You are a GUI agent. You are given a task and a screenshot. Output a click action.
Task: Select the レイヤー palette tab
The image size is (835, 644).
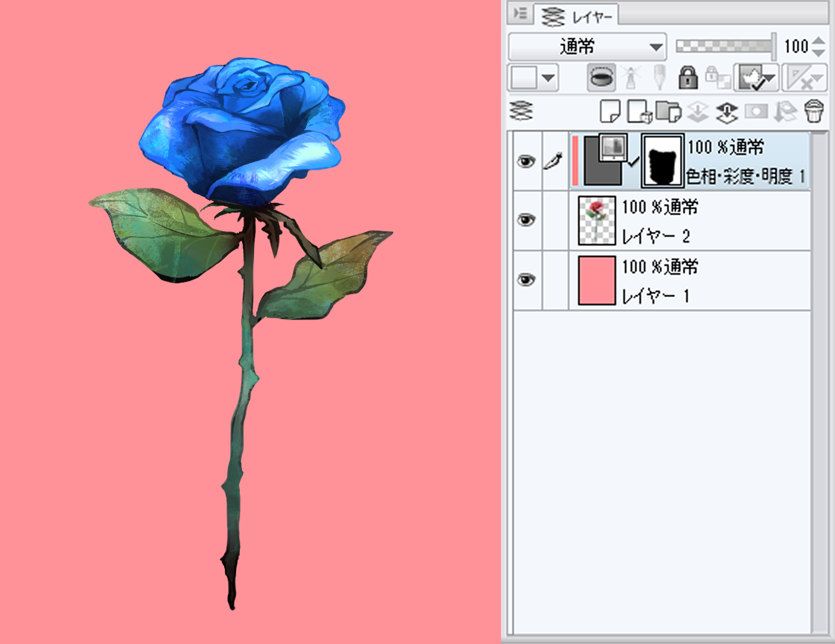pos(576,16)
